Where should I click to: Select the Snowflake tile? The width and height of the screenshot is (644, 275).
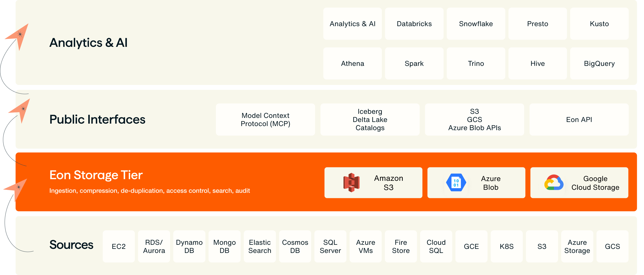coord(476,24)
